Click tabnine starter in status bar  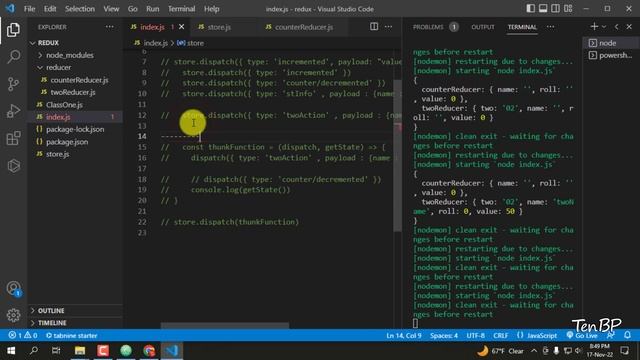pos(71,336)
